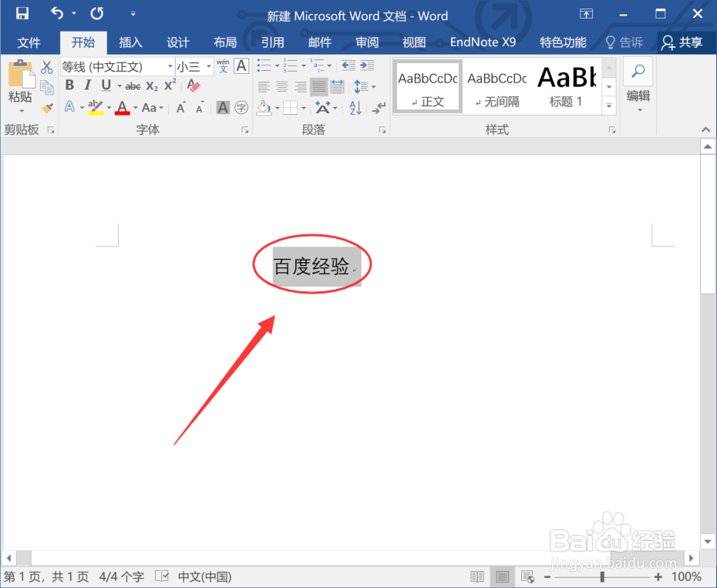Show paragraph marks and hidden symbols
717x588 pixels.
(379, 108)
